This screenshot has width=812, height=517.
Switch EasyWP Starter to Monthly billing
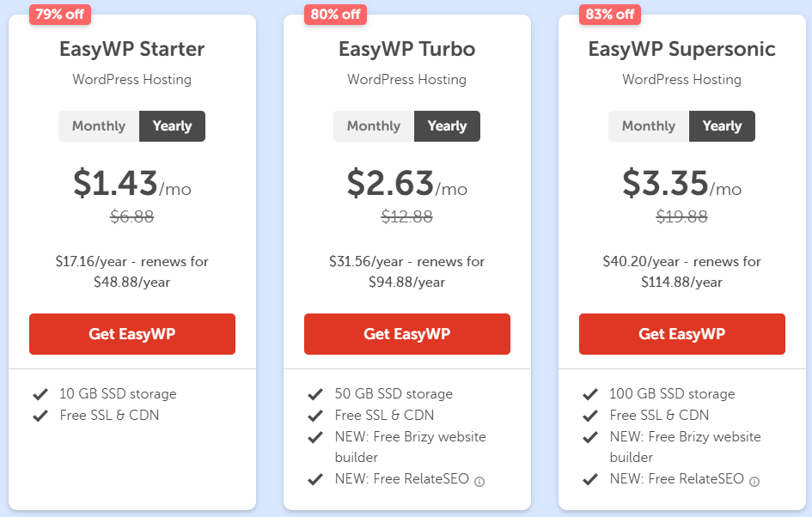pos(99,126)
